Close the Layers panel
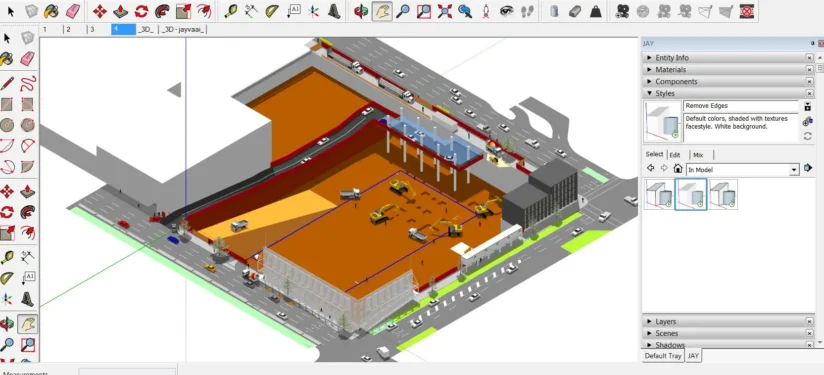 point(809,321)
